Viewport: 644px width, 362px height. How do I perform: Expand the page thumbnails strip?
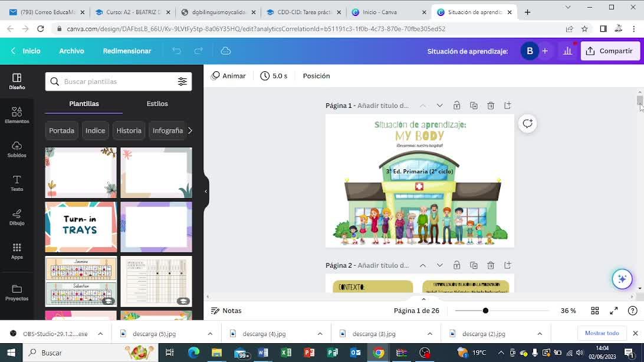pos(423,299)
